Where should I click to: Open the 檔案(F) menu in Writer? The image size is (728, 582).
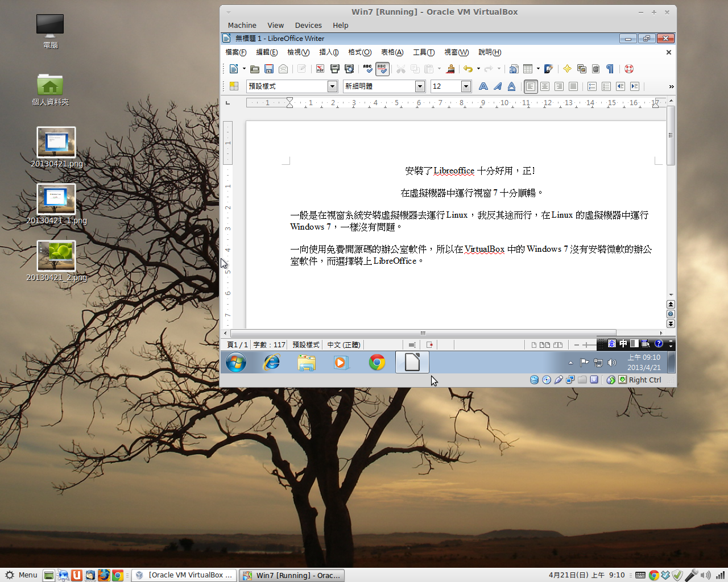(236, 52)
